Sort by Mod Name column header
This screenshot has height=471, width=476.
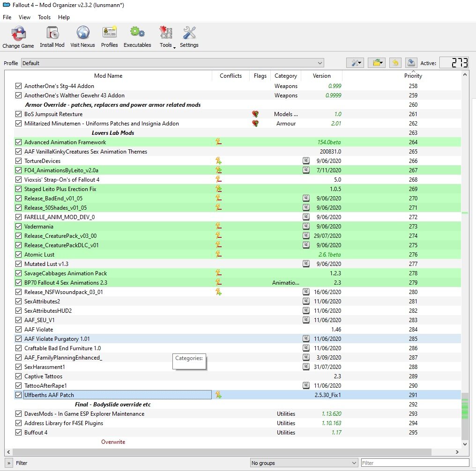(108, 76)
